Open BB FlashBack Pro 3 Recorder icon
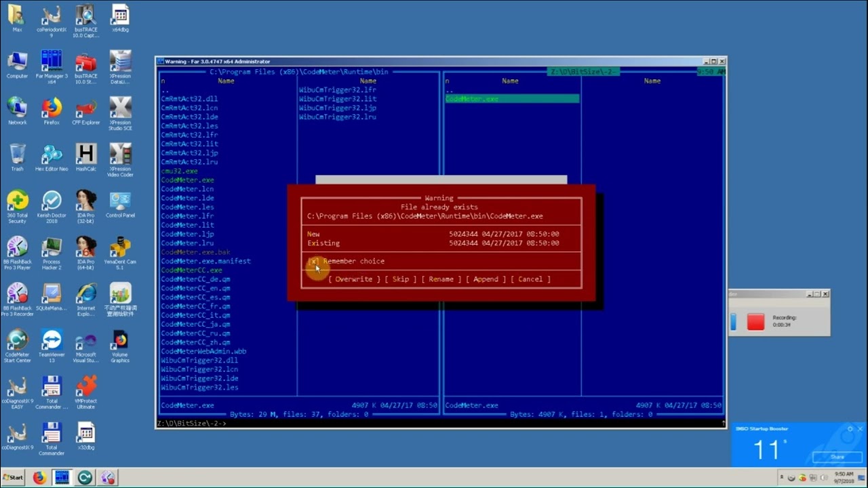 [x=17, y=300]
